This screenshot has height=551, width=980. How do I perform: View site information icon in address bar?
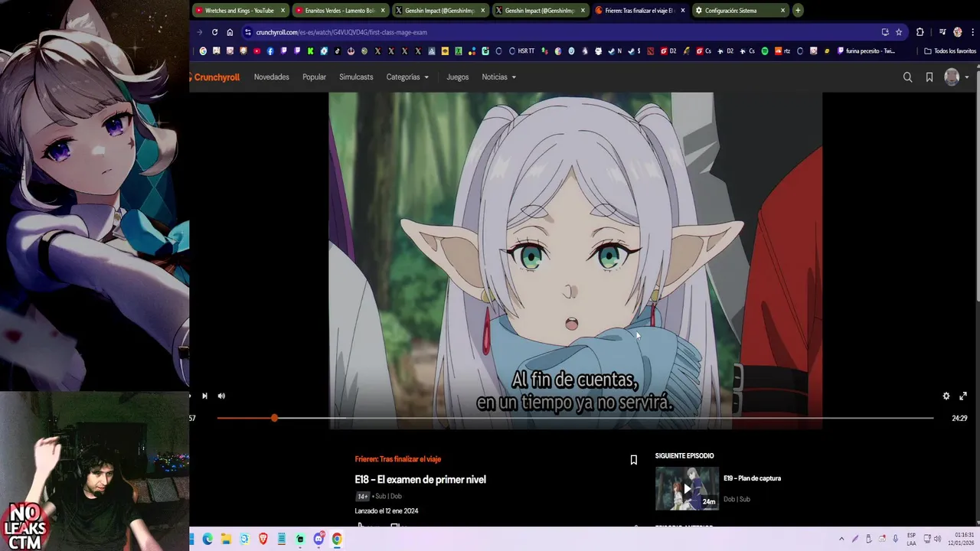tap(247, 32)
